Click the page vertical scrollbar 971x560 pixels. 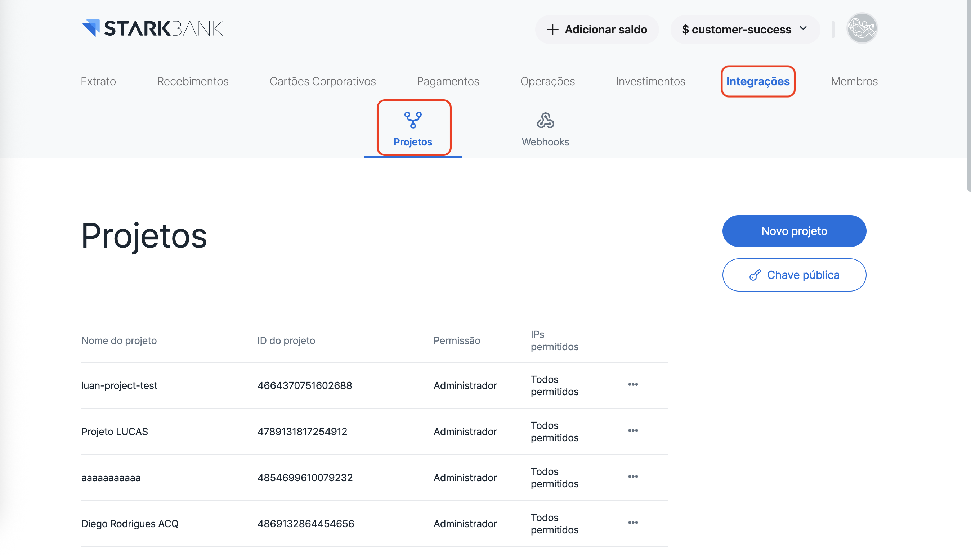(968, 96)
